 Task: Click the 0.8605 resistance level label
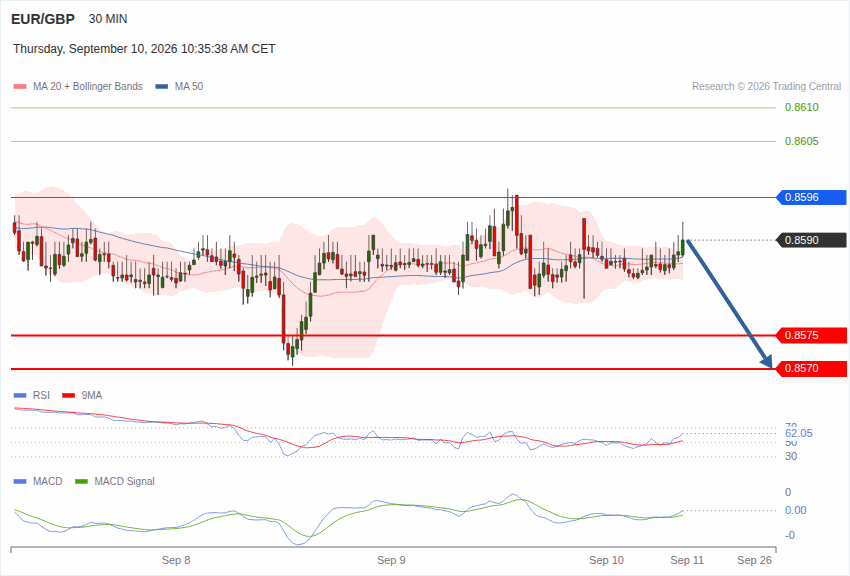[x=802, y=141]
